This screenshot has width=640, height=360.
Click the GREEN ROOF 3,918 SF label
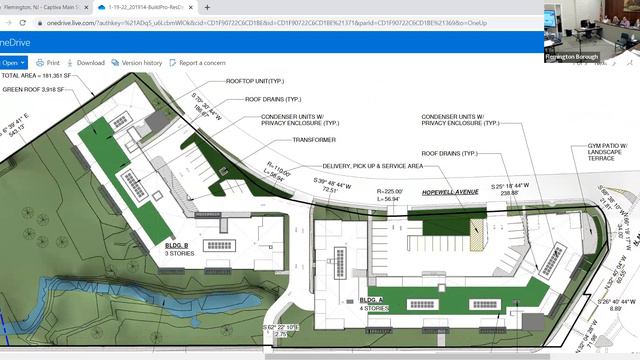point(33,89)
